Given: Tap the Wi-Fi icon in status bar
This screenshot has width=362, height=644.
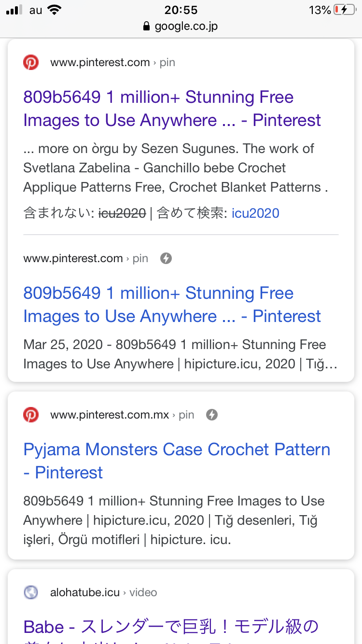Looking at the screenshot, I should click(x=55, y=10).
